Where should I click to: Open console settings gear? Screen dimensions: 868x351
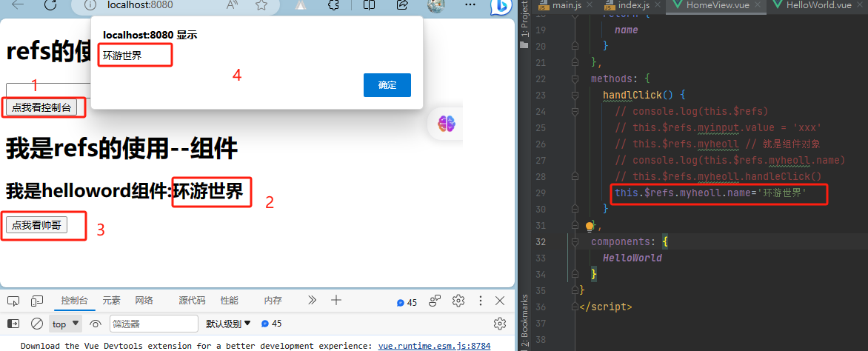tap(500, 324)
